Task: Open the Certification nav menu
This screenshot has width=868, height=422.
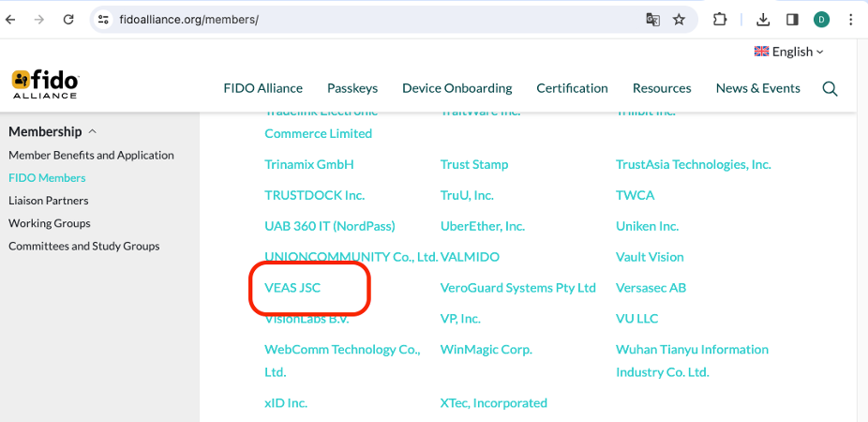Action: coord(573,88)
